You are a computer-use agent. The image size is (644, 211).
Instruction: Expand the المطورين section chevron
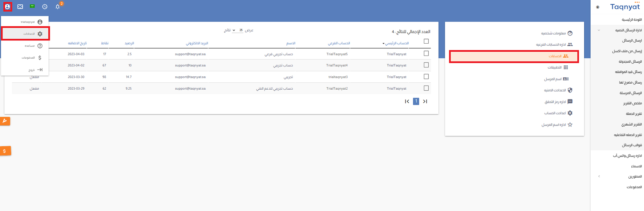click(599, 176)
